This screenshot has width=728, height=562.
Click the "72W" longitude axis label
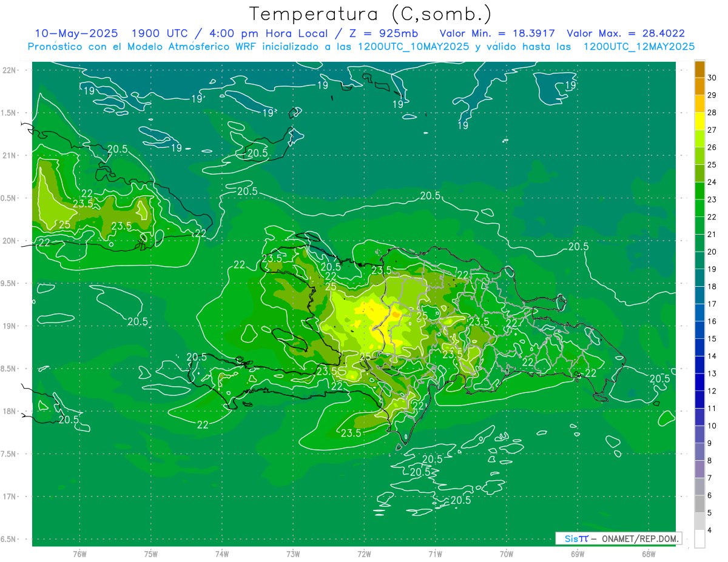pyautogui.click(x=364, y=554)
